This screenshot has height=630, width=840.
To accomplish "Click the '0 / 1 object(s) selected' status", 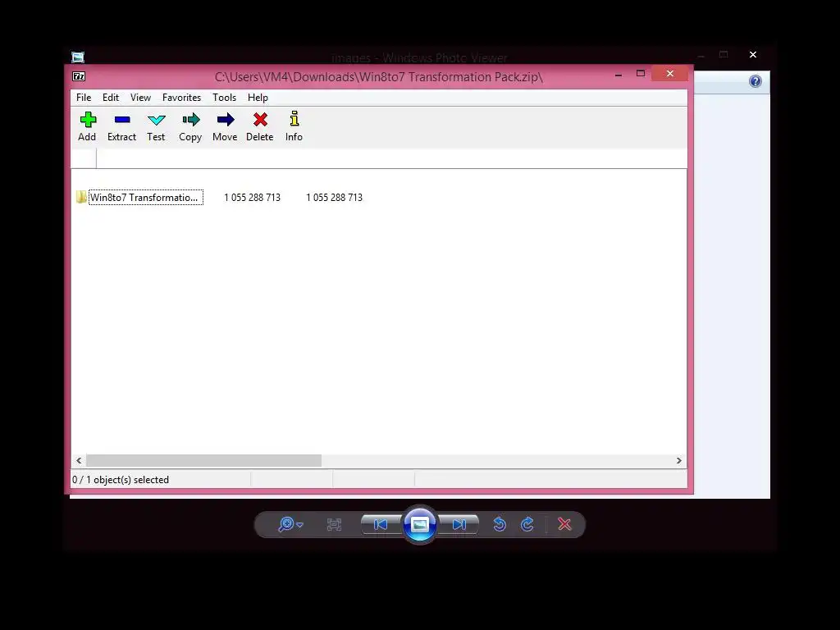I will [121, 480].
